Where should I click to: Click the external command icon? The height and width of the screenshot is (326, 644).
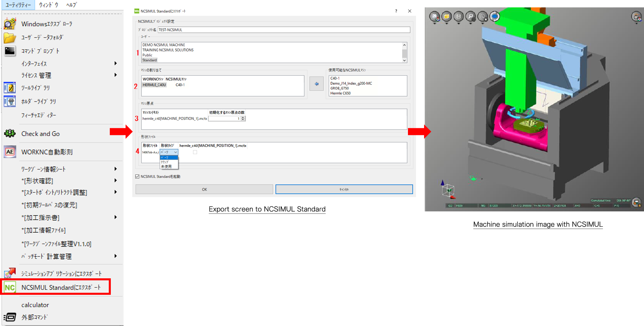(x=10, y=317)
